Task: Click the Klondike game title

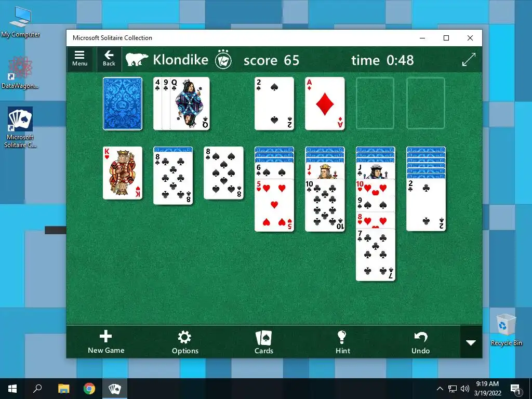Action: 180,60
